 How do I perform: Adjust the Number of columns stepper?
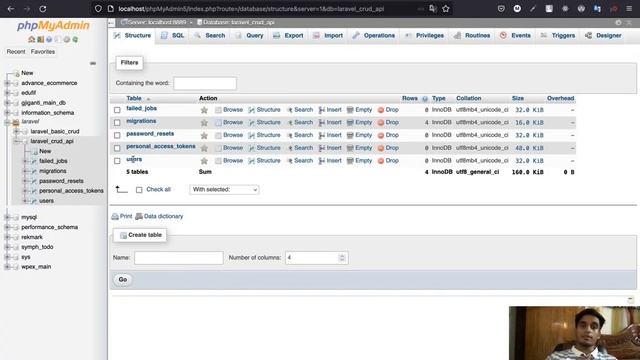click(x=342, y=258)
